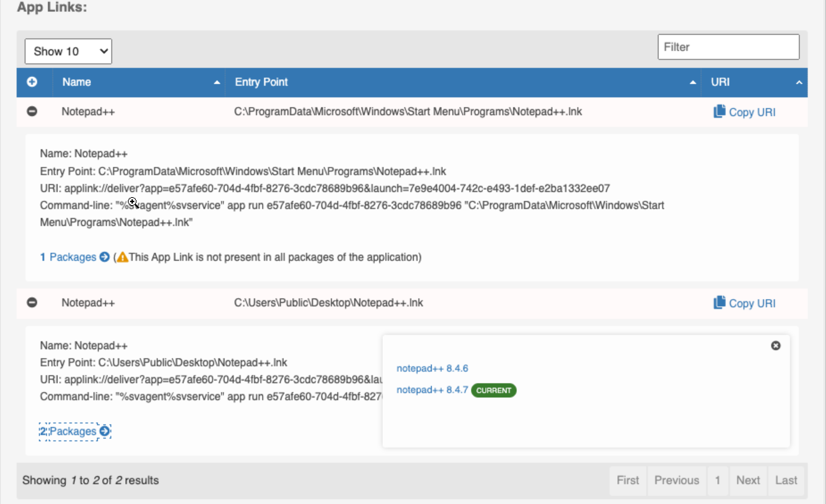
Task: Go to the Last page
Action: pyautogui.click(x=786, y=480)
